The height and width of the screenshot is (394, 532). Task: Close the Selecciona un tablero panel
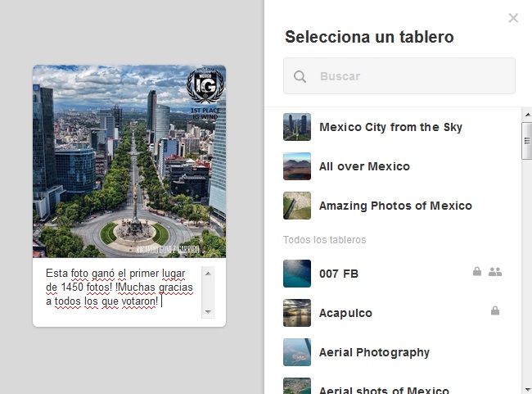click(x=513, y=18)
